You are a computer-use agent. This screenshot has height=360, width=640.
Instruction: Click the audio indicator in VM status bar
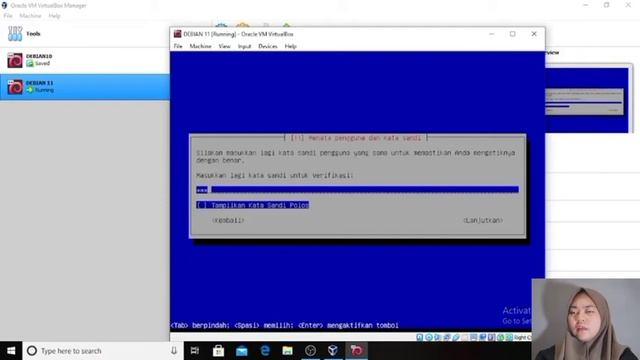[437, 337]
